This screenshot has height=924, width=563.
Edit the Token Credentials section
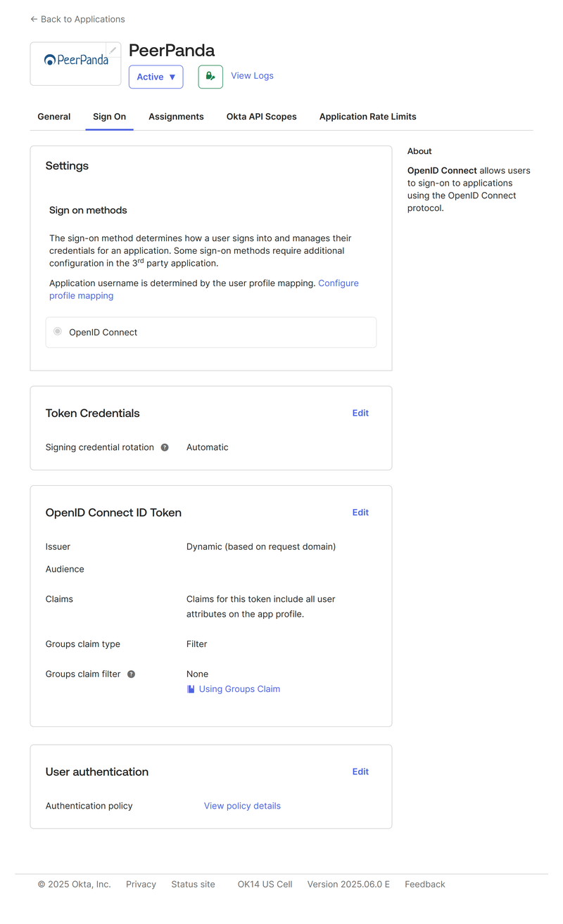click(x=360, y=413)
